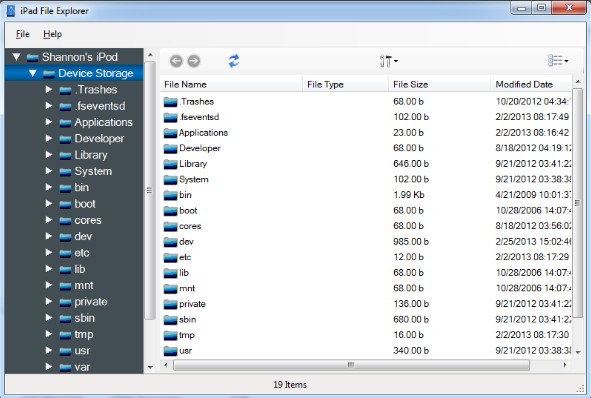Collapse the Shannon's iPod tree node
The height and width of the screenshot is (398, 591).
point(16,57)
